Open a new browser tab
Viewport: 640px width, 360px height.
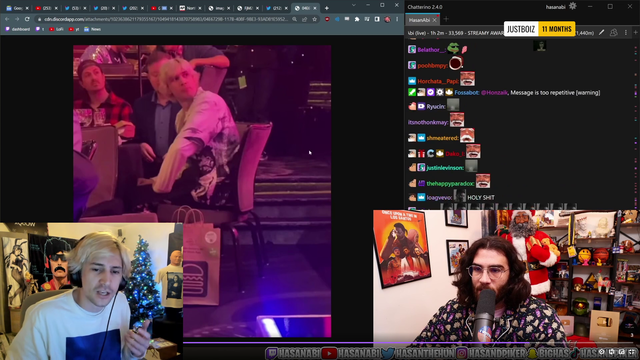click(x=327, y=8)
